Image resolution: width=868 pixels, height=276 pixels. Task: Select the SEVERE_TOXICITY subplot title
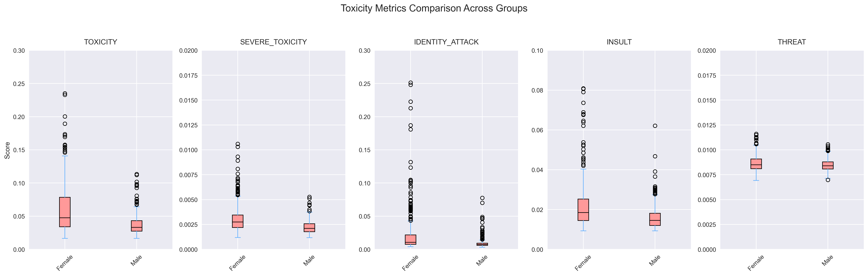pyautogui.click(x=273, y=42)
